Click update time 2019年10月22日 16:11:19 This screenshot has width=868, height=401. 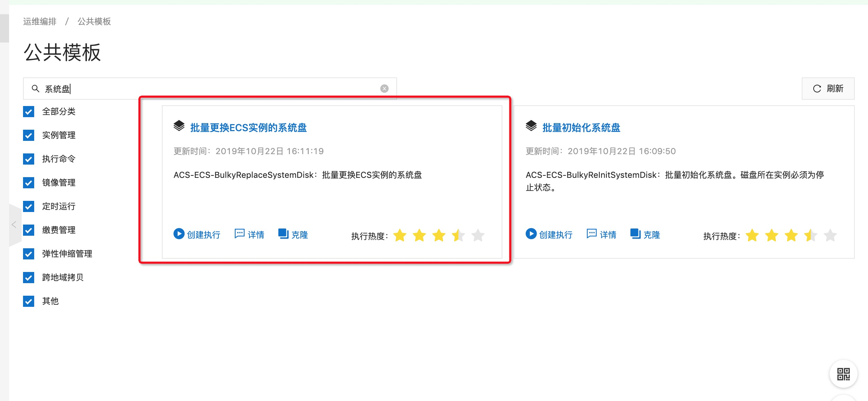(x=270, y=151)
